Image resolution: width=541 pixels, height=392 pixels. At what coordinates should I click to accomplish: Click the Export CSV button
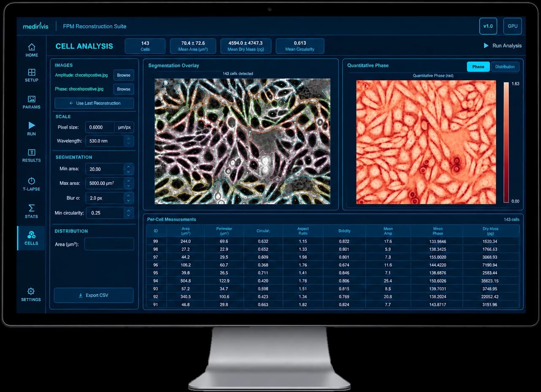pos(94,295)
